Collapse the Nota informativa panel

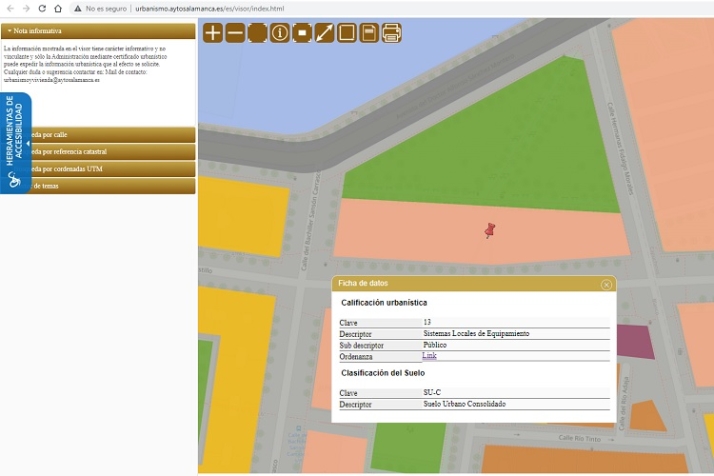coord(98,31)
